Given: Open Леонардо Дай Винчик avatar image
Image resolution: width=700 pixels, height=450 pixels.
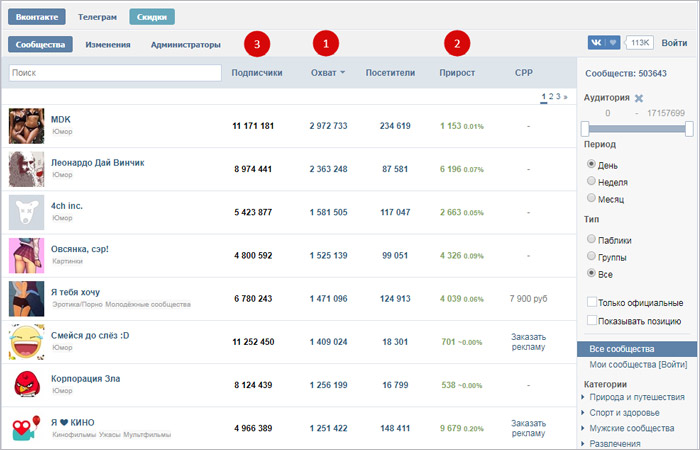Looking at the screenshot, I should point(26,169).
